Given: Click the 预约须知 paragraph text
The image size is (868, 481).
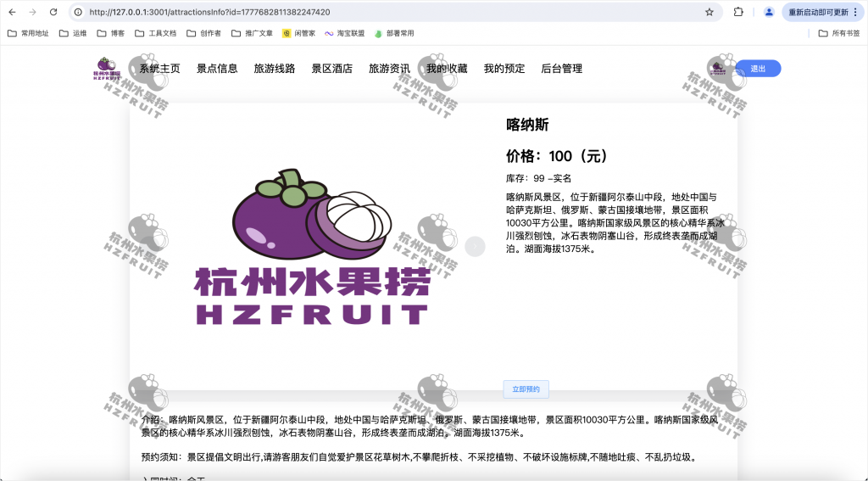Looking at the screenshot, I should click(419, 457).
